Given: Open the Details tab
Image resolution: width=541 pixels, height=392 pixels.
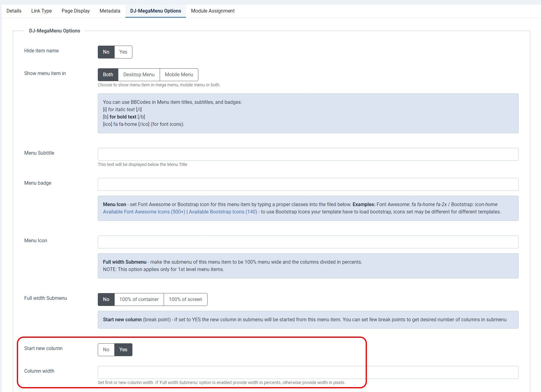Looking at the screenshot, I should [14, 11].
